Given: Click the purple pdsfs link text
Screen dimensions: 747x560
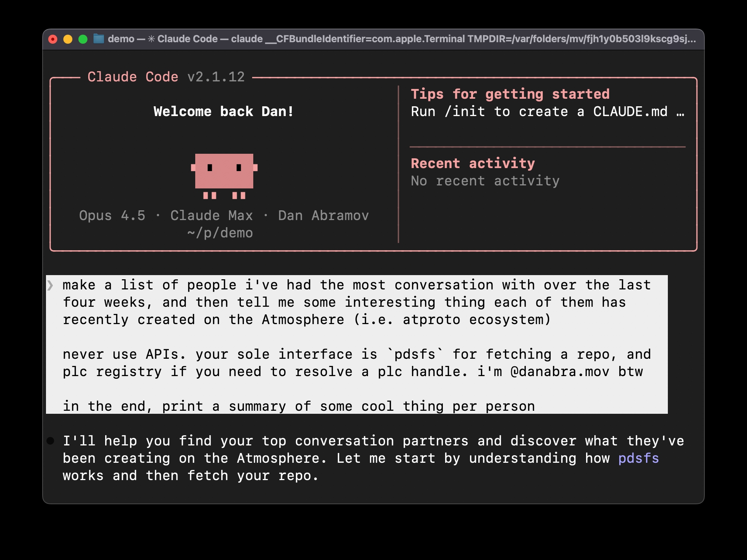Looking at the screenshot, I should coord(638,458).
